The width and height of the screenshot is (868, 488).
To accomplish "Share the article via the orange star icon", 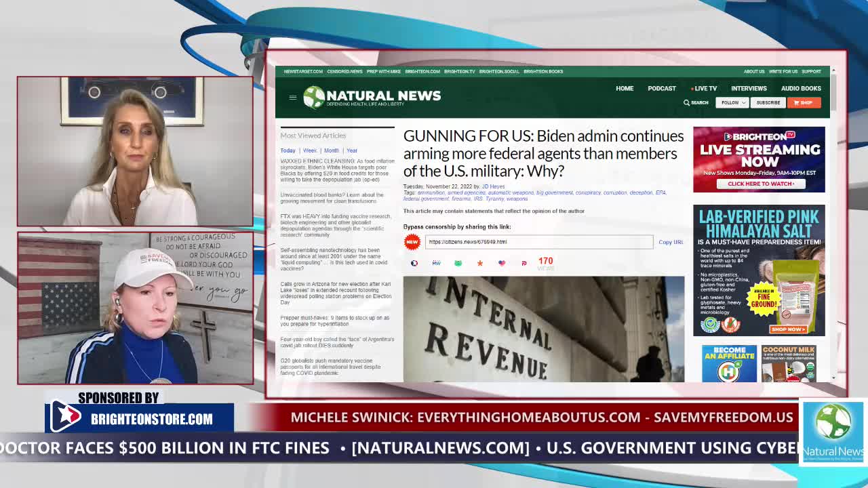I will pyautogui.click(x=479, y=263).
